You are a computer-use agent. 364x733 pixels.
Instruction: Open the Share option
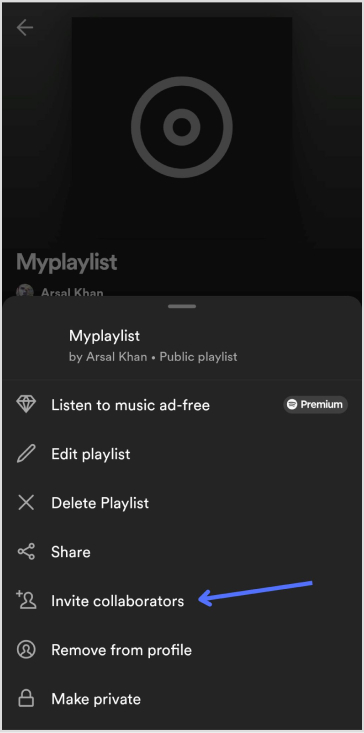click(x=182, y=552)
